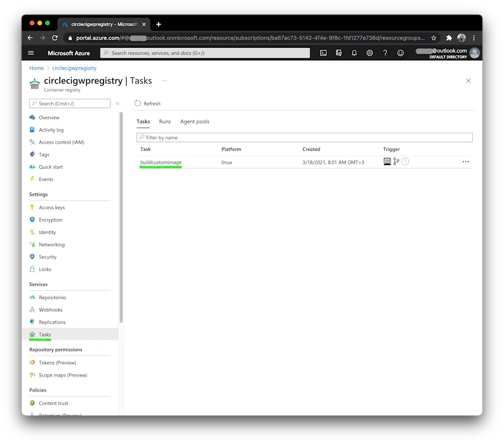
Task: Click the base image trigger icon
Action: [387, 161]
